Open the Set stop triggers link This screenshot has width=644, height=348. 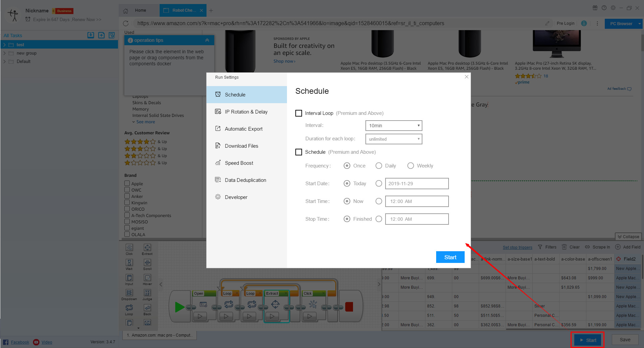517,247
